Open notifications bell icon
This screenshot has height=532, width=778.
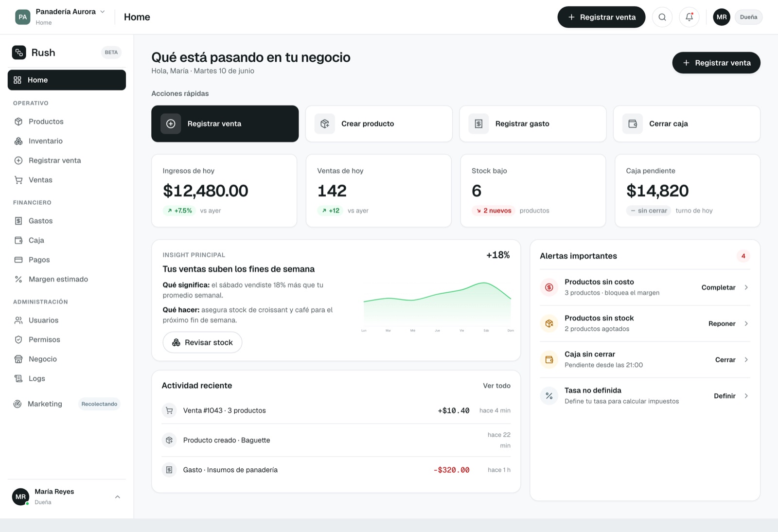coord(689,17)
